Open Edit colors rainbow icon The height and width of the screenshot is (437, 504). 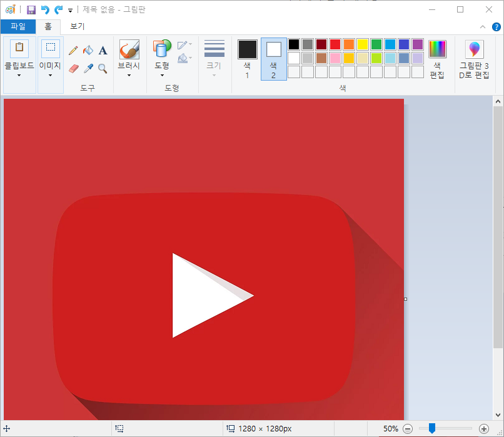(x=437, y=49)
